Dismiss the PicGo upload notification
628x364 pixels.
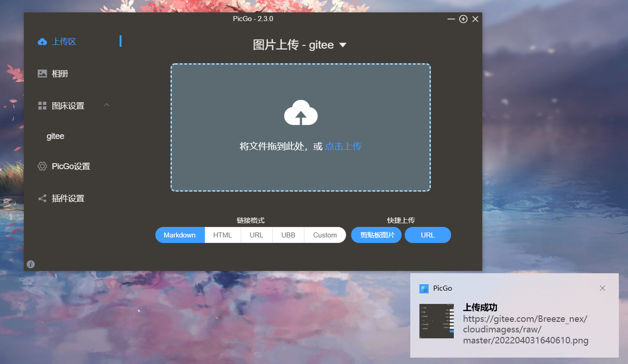point(602,288)
